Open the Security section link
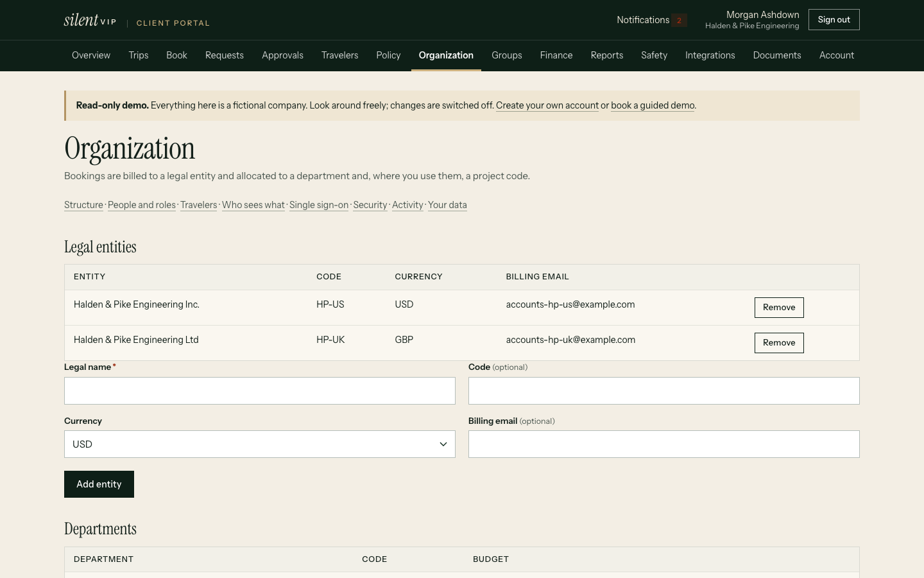The width and height of the screenshot is (924, 578). 370,205
